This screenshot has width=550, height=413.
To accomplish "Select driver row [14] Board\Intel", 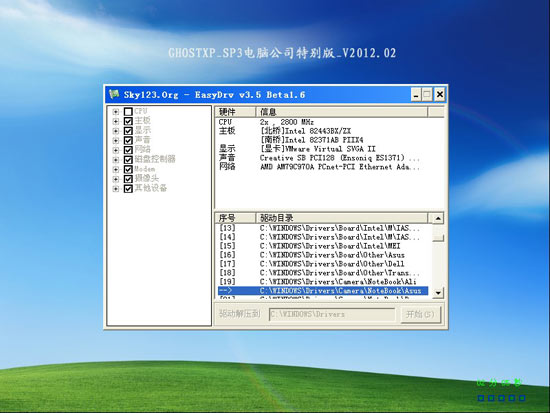I will click(x=323, y=237).
